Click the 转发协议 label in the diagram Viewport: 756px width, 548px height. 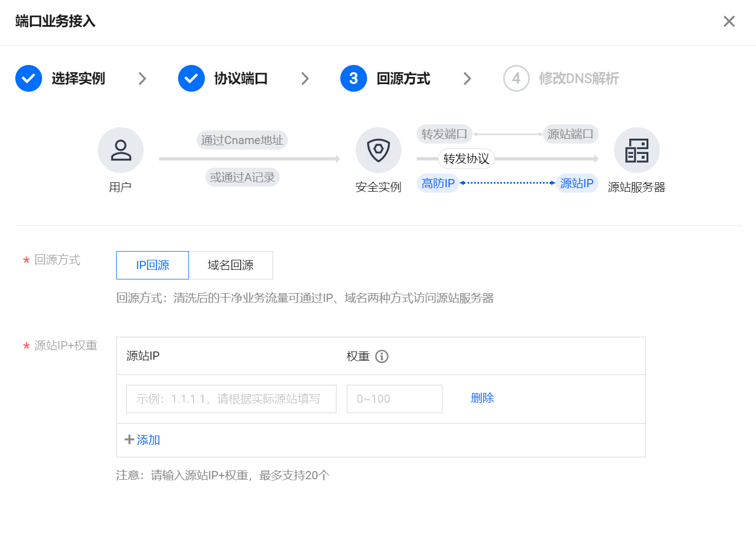(x=466, y=159)
